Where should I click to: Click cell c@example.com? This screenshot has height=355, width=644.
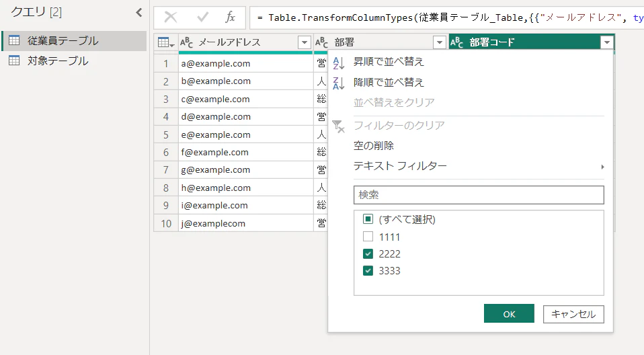[x=245, y=99]
